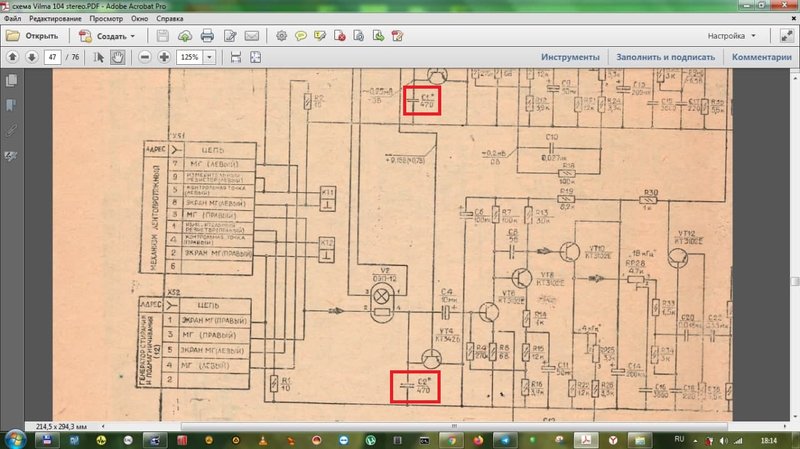Expand the Создать dropdown arrow

pos(133,36)
